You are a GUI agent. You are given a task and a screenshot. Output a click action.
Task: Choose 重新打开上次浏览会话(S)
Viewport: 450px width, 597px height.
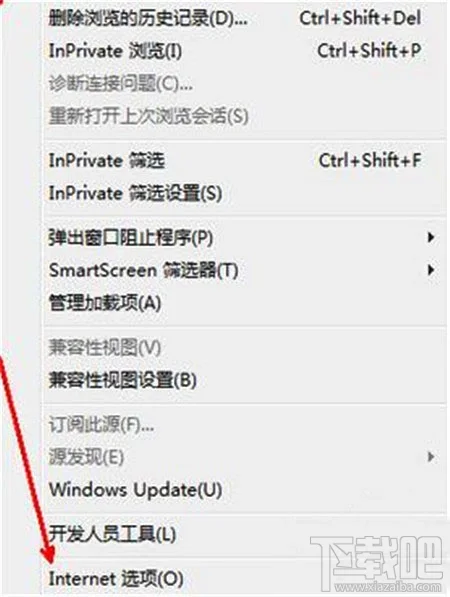[x=244, y=116]
